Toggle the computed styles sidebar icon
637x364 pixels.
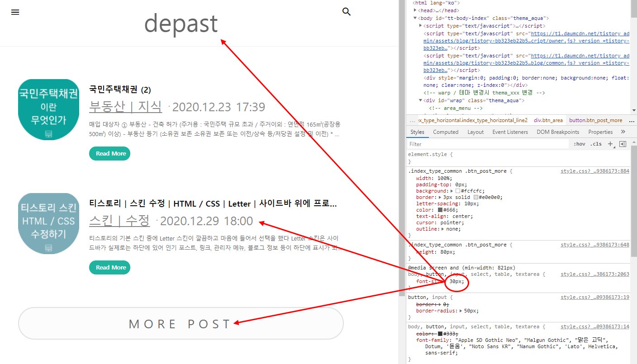coord(623,144)
